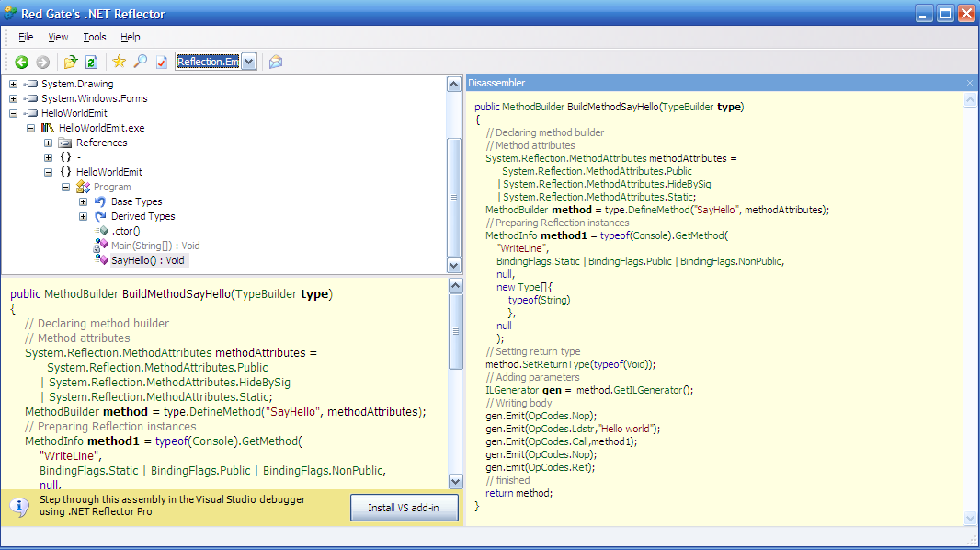Viewport: 980px width, 550px height.
Task: Expand the References node
Action: click(x=48, y=143)
